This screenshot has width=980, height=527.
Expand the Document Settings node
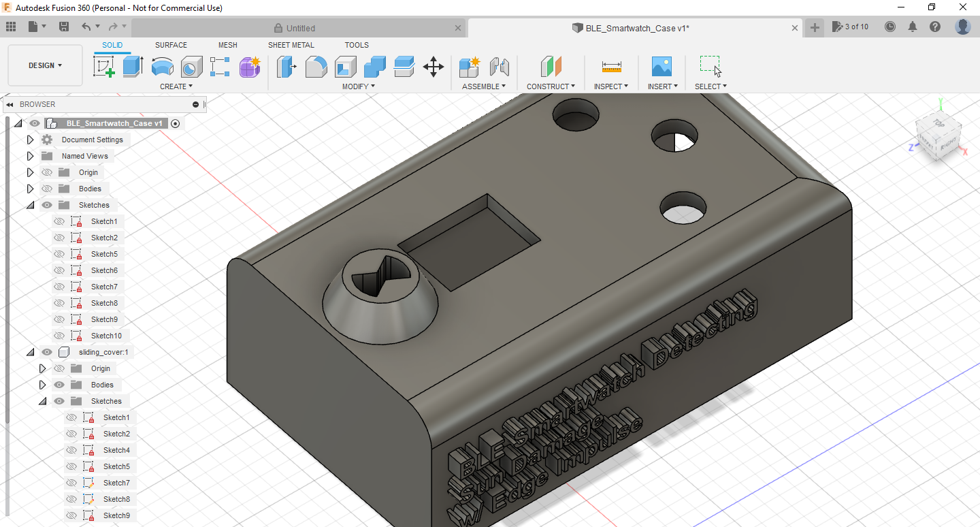pyautogui.click(x=30, y=139)
